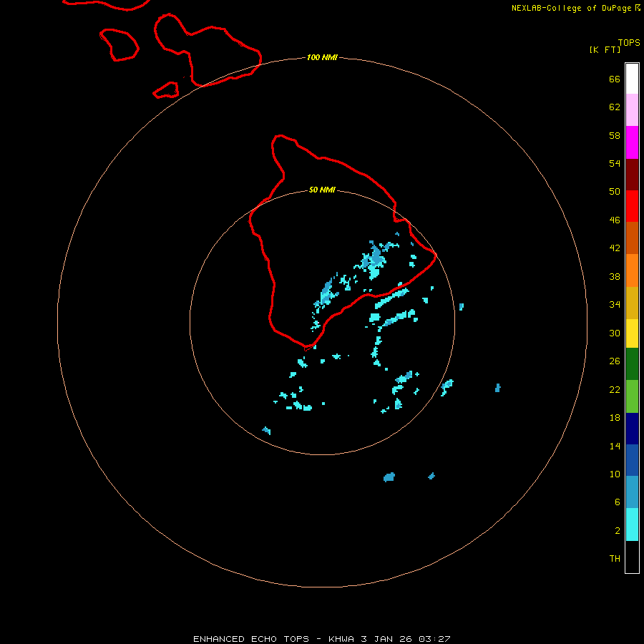Click the '38' legend value
644x644 pixels.
[615, 277]
